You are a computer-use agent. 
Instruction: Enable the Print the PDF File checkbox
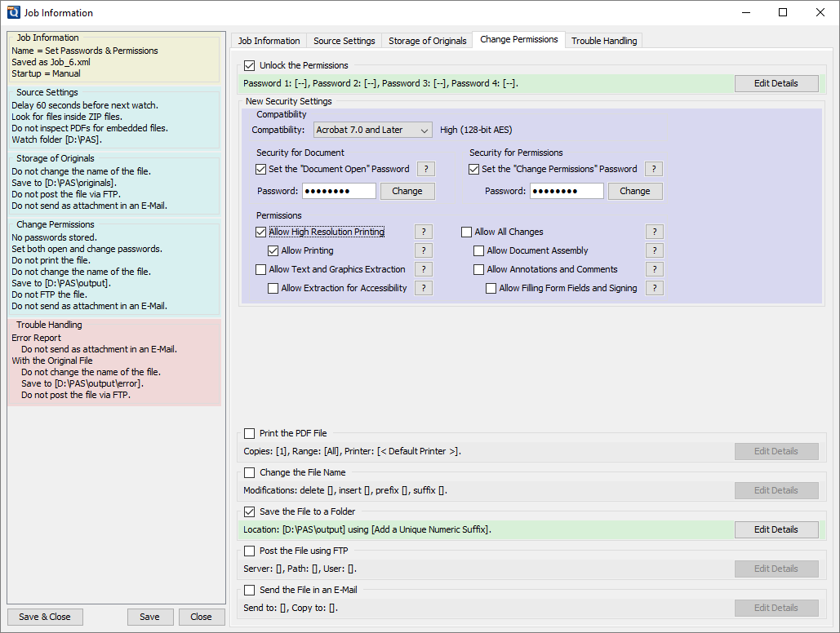[x=250, y=433]
